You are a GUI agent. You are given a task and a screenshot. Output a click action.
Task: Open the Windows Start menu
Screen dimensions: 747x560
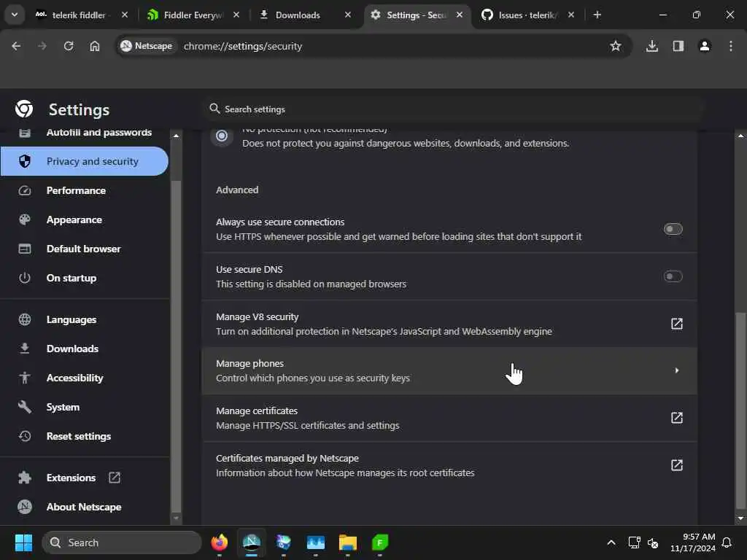pos(24,542)
